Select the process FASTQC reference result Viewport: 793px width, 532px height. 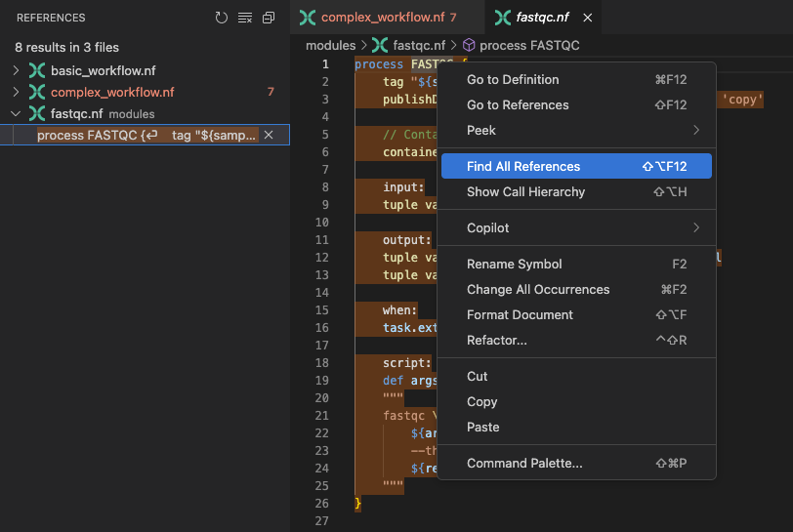click(146, 135)
